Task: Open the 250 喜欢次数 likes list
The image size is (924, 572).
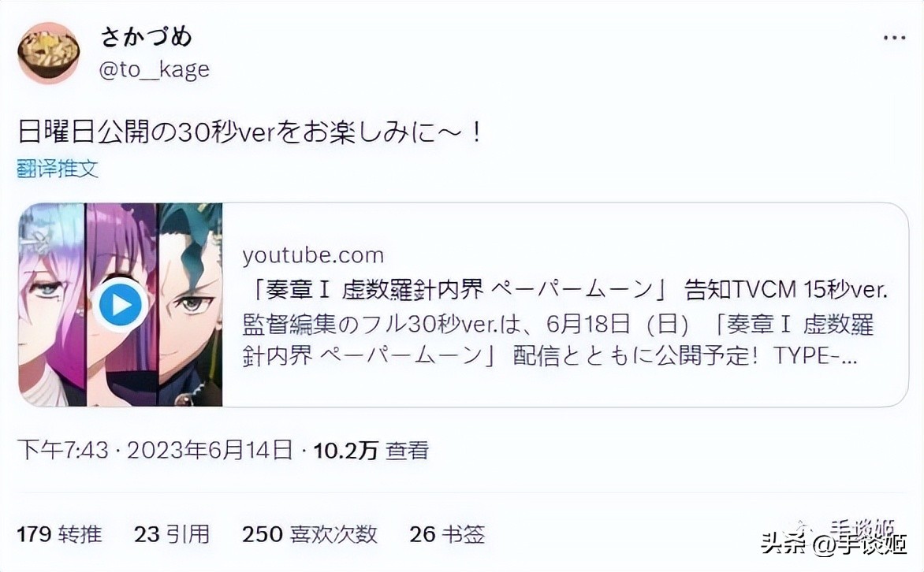Action: [309, 534]
